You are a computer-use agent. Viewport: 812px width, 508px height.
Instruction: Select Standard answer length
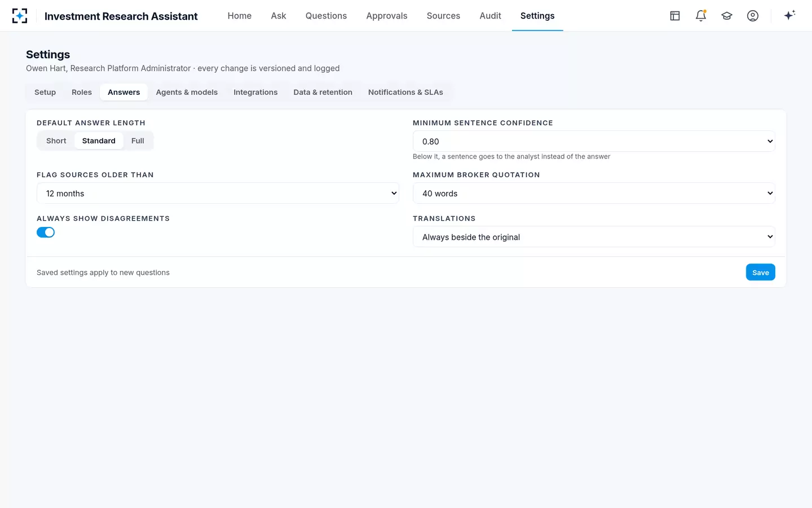pyautogui.click(x=99, y=141)
